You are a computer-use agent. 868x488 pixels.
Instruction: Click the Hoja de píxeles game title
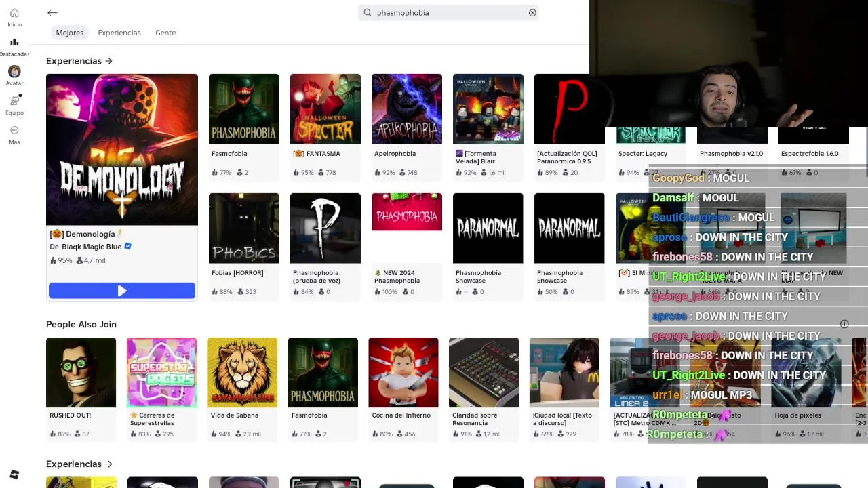(798, 415)
